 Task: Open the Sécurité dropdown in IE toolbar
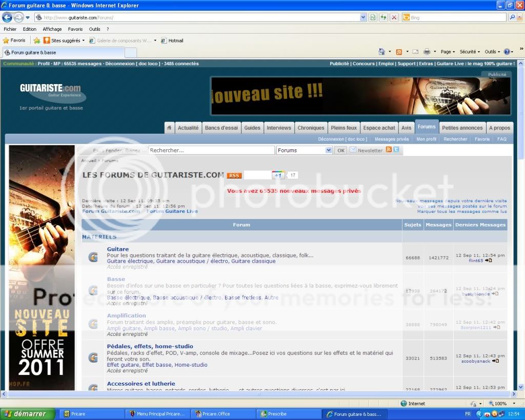tap(469, 52)
